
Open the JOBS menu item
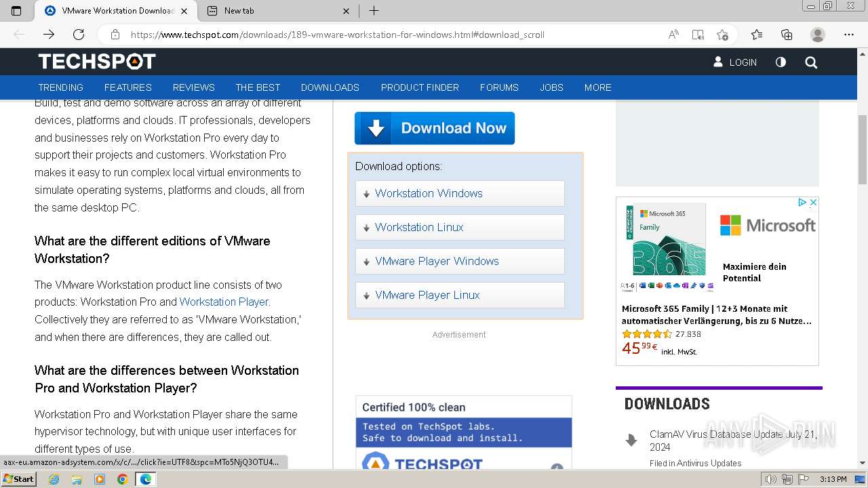tap(551, 87)
